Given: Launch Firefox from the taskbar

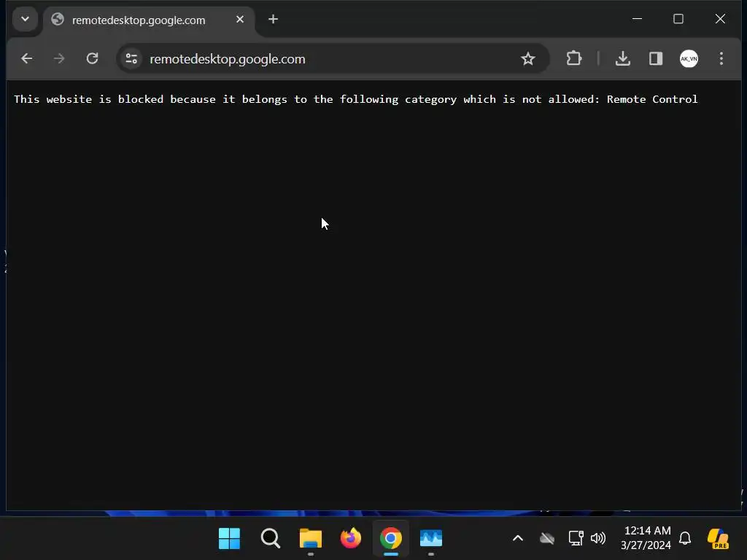Looking at the screenshot, I should click(351, 539).
